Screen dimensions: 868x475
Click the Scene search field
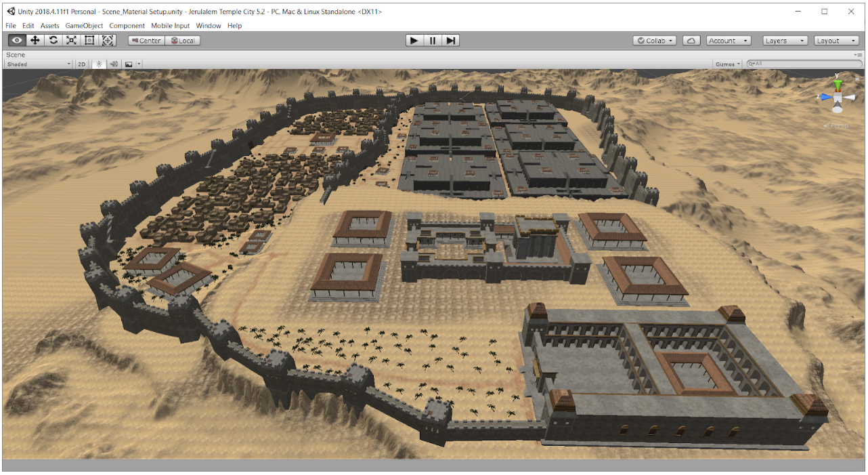[x=806, y=64]
